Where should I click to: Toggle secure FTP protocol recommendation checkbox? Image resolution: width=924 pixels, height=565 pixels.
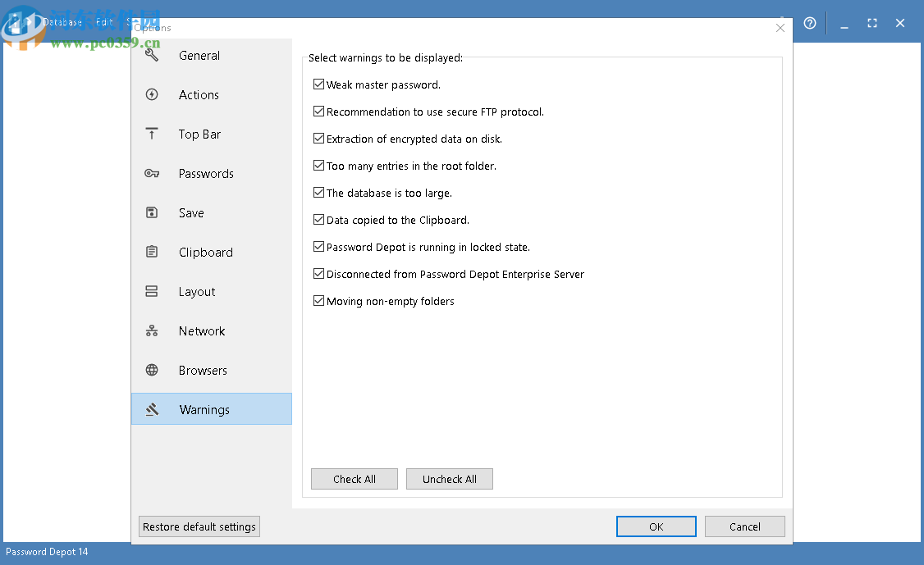(319, 112)
